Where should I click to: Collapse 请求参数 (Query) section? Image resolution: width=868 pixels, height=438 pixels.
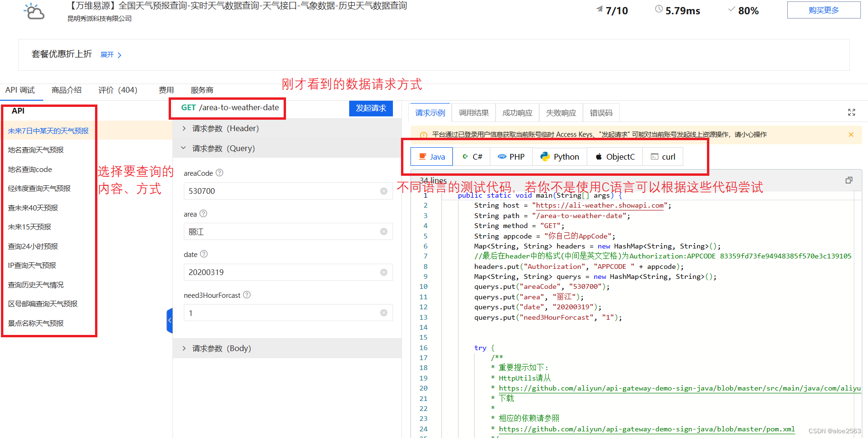(x=287, y=148)
